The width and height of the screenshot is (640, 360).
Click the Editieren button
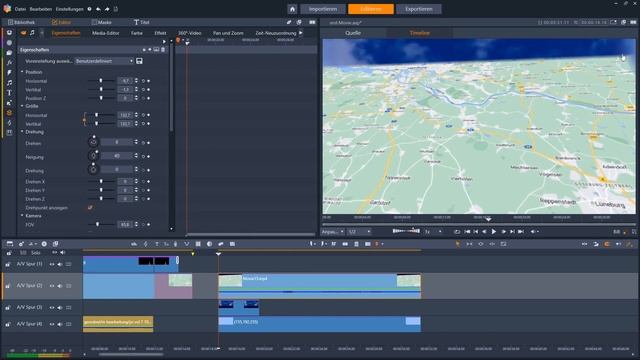tap(371, 9)
